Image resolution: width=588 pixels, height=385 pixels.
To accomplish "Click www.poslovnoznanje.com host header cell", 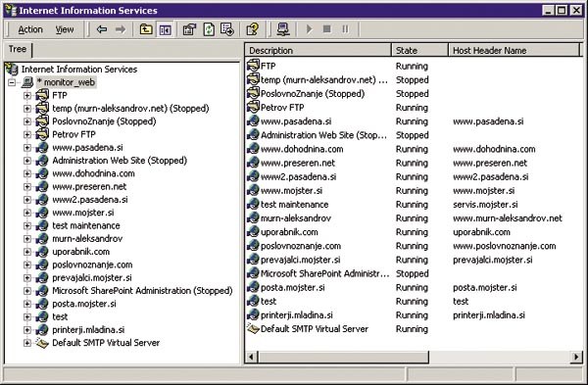I will coord(505,246).
